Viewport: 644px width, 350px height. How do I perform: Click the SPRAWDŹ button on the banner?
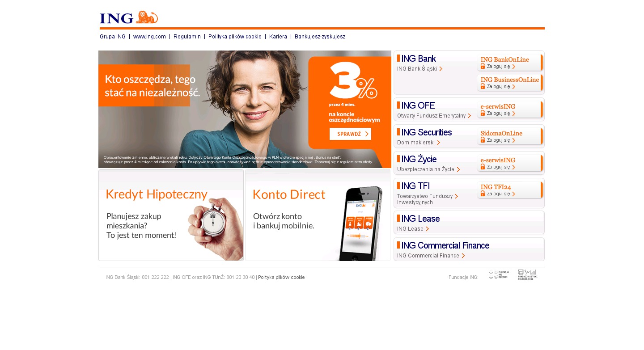(x=350, y=134)
